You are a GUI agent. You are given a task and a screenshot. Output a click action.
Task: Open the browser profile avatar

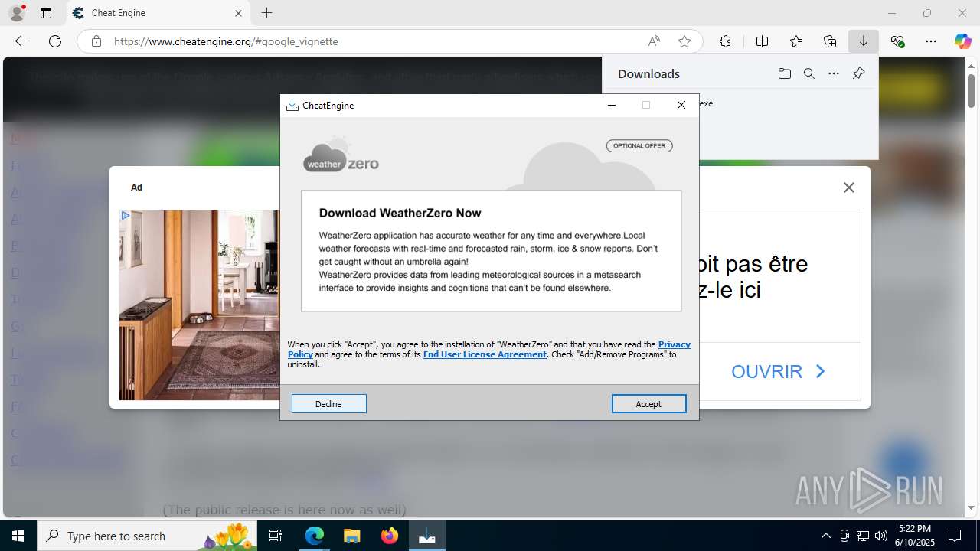16,13
